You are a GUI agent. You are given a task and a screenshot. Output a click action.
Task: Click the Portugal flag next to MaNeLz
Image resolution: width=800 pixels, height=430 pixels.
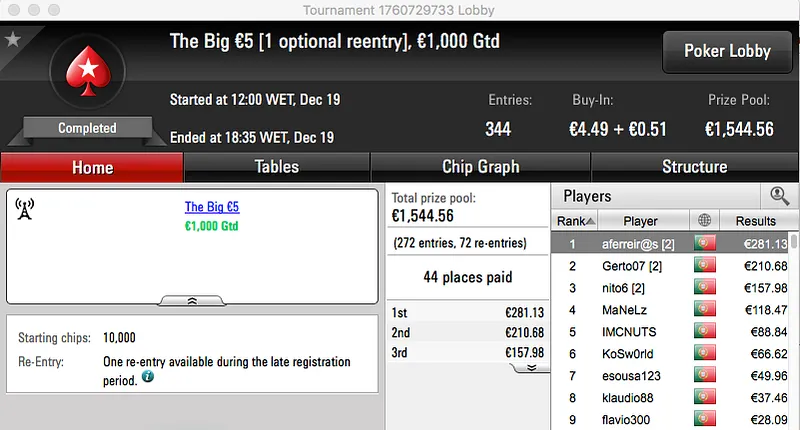[706, 310]
